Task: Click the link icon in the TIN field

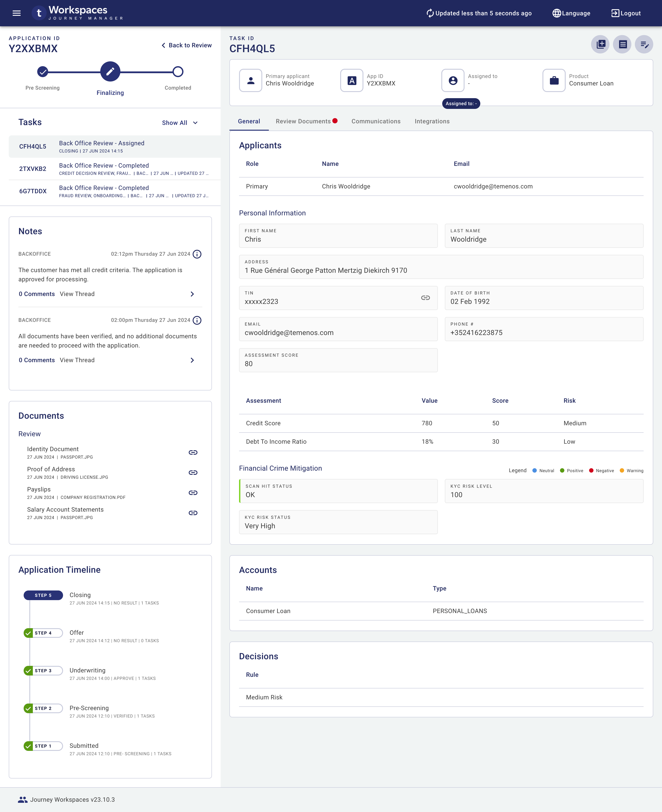Action: [x=425, y=298]
